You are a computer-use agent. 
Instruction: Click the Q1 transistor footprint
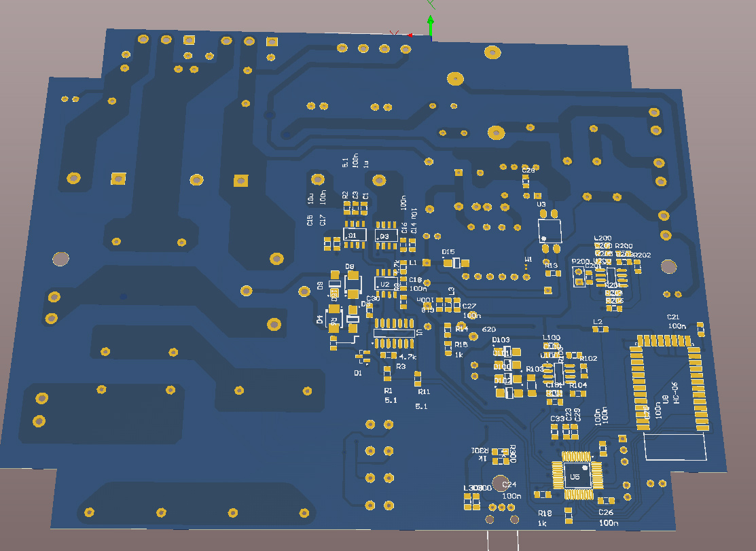click(x=353, y=234)
